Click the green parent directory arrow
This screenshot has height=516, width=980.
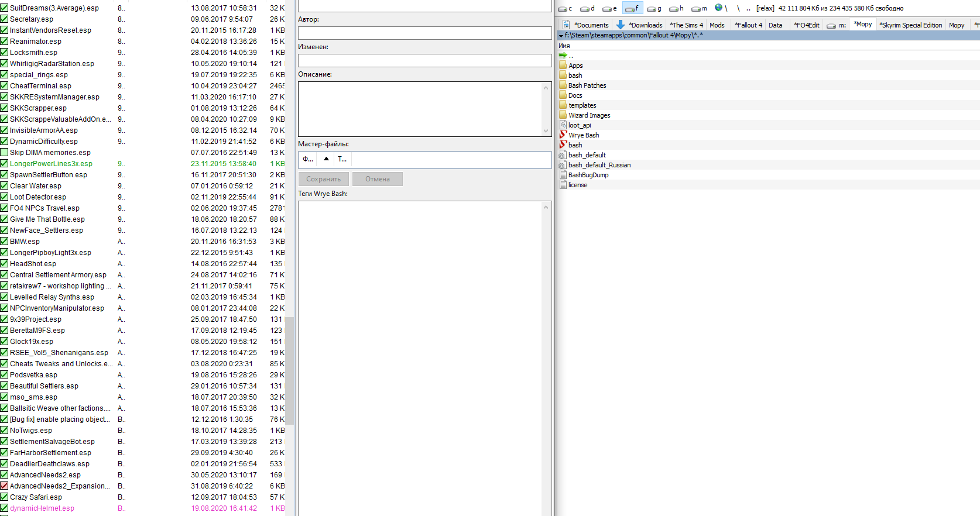[x=563, y=55]
